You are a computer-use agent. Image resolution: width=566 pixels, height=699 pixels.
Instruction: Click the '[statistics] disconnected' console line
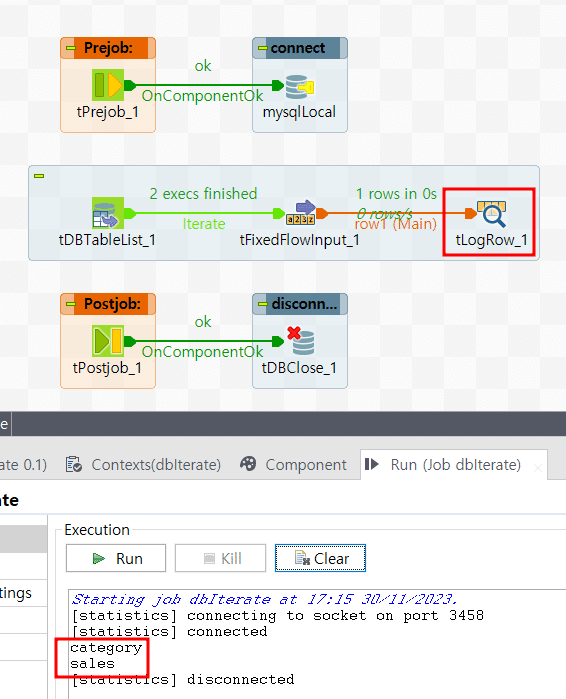(183, 680)
